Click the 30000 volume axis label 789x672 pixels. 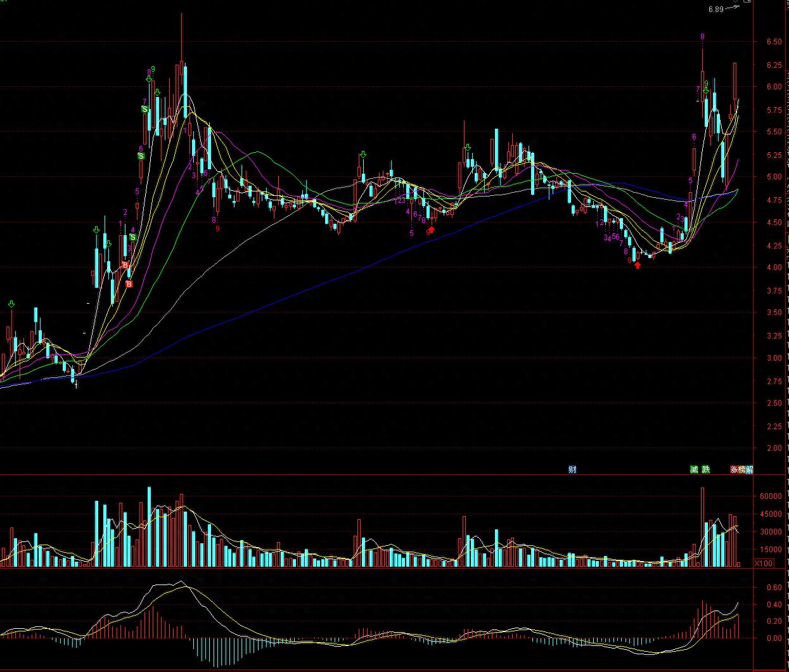coord(771,533)
